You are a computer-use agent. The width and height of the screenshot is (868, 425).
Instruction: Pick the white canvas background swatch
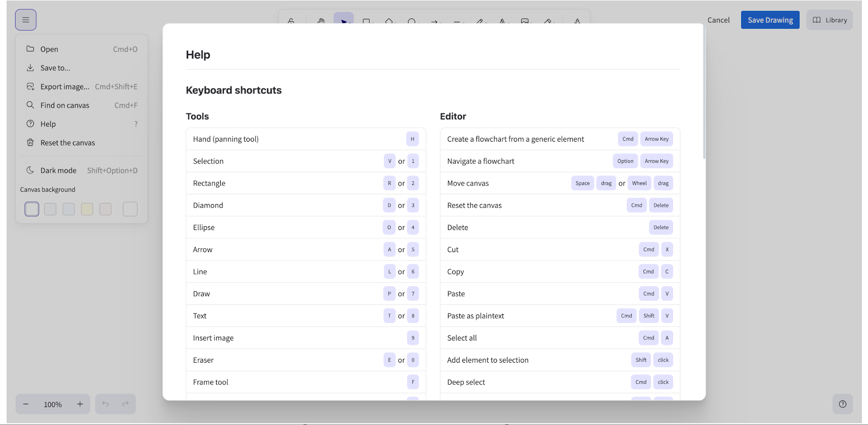click(x=32, y=209)
